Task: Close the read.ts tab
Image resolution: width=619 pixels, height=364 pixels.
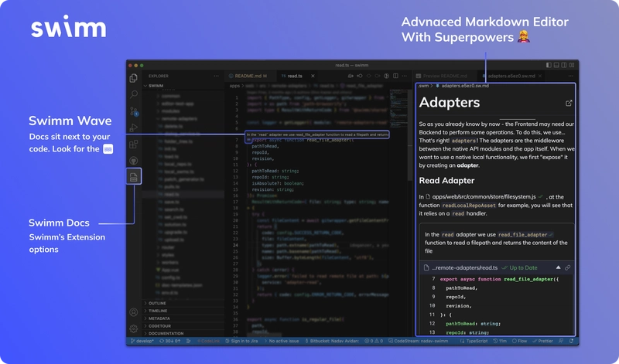Action: [313, 76]
